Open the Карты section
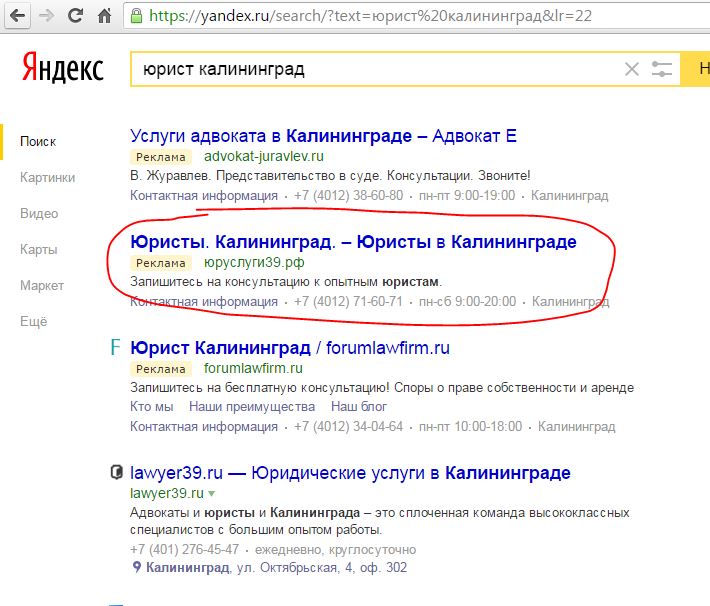The width and height of the screenshot is (710, 606). [x=38, y=250]
